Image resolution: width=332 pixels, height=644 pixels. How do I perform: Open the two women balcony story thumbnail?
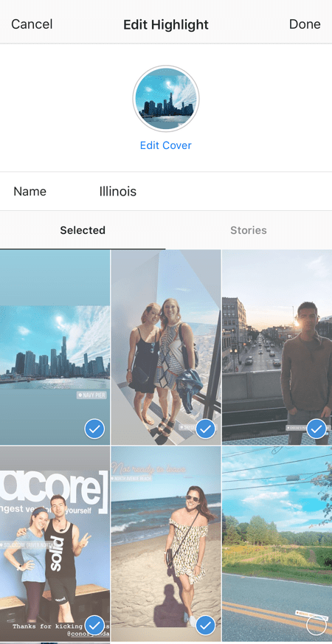(166, 347)
